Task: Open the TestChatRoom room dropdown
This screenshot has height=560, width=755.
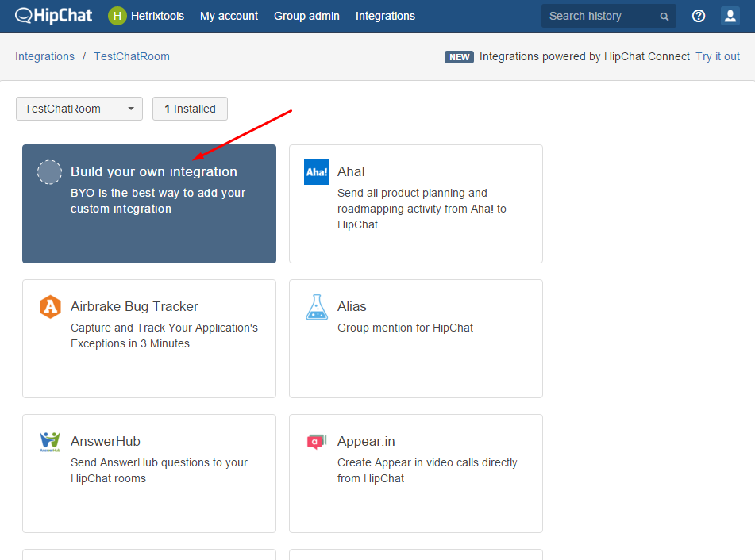Action: click(79, 109)
